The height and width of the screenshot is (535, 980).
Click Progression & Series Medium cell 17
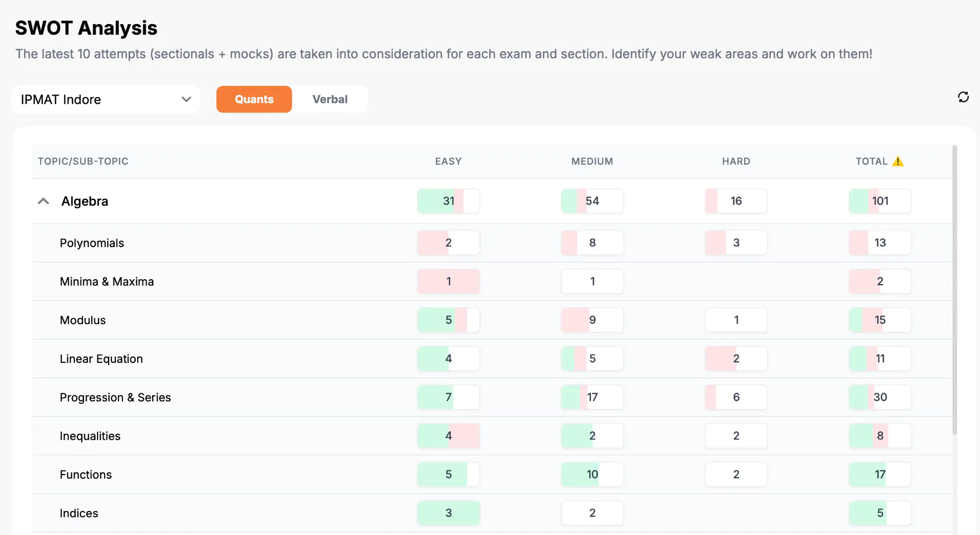[x=592, y=397]
